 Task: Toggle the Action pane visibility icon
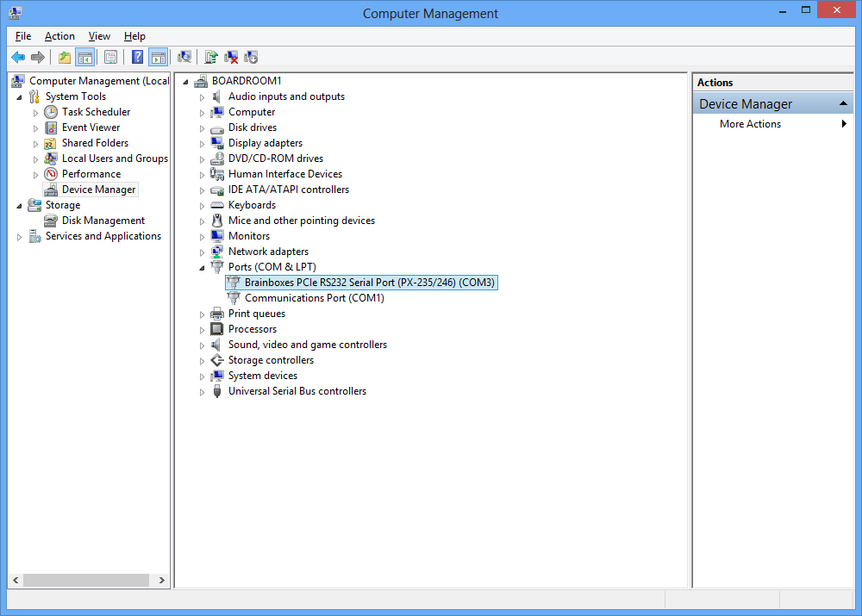pyautogui.click(x=159, y=57)
